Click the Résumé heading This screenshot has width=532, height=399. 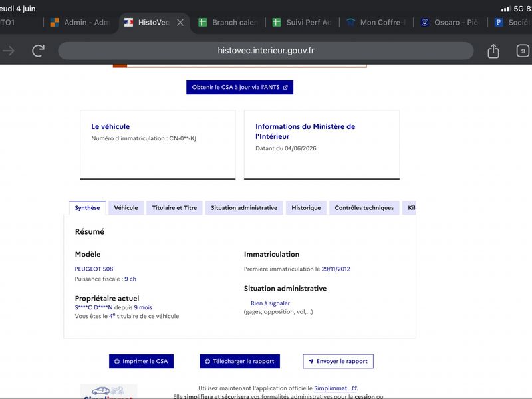tap(90, 231)
